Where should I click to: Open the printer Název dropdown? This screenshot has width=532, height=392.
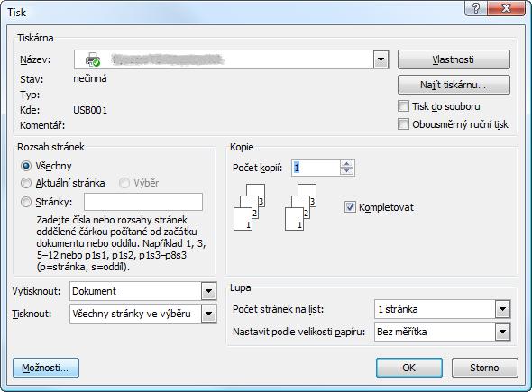click(x=381, y=59)
